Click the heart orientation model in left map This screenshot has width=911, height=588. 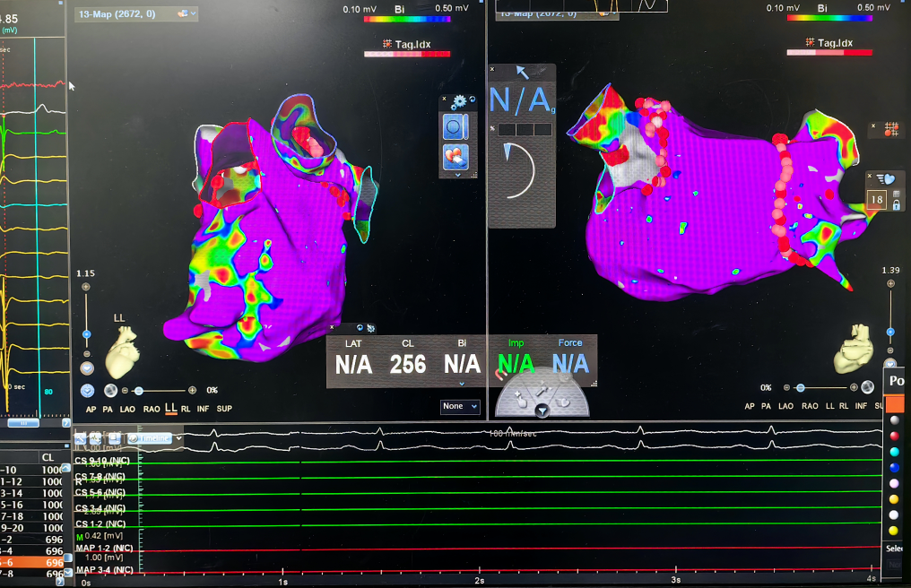pyautogui.click(x=123, y=351)
